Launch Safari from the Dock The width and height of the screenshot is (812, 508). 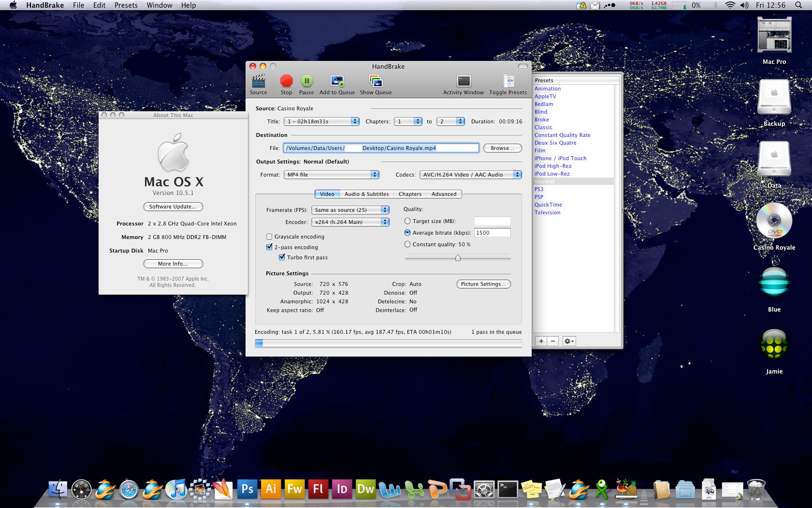click(129, 489)
